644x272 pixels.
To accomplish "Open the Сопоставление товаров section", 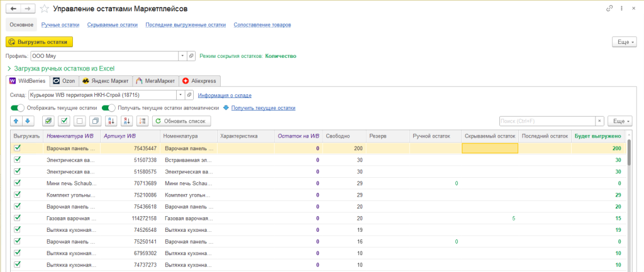I will (x=262, y=24).
